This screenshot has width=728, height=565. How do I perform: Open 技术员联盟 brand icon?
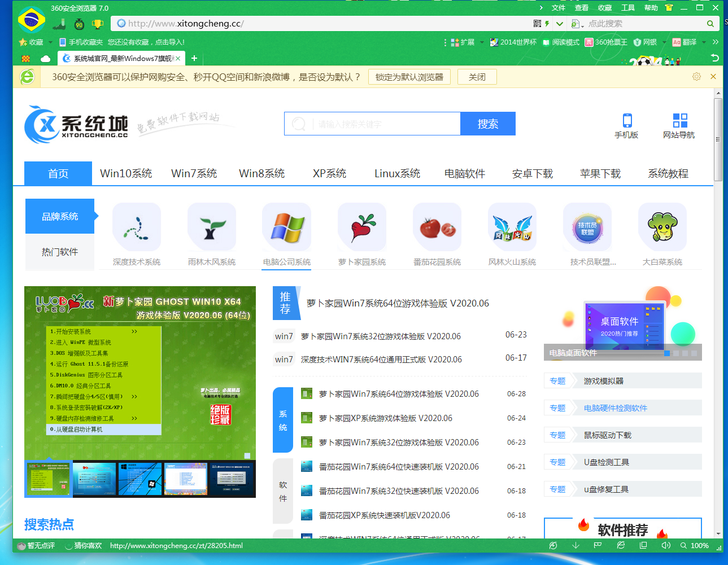pyautogui.click(x=587, y=227)
